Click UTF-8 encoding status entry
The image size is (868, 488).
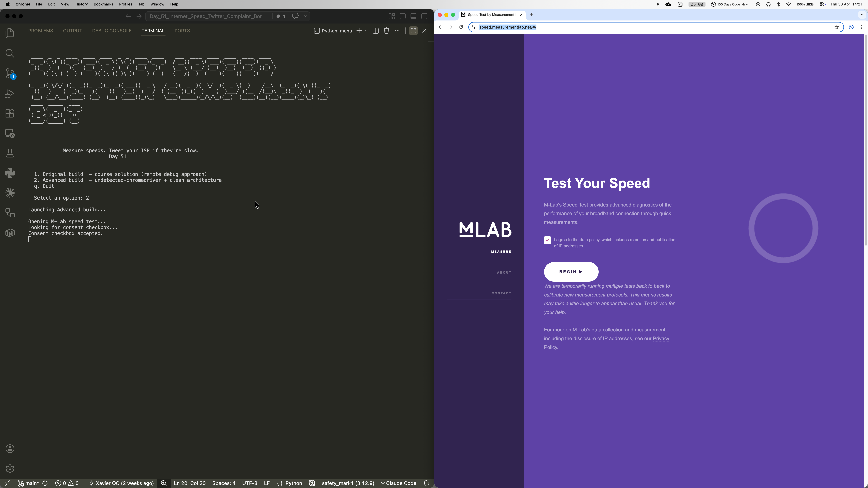point(250,483)
